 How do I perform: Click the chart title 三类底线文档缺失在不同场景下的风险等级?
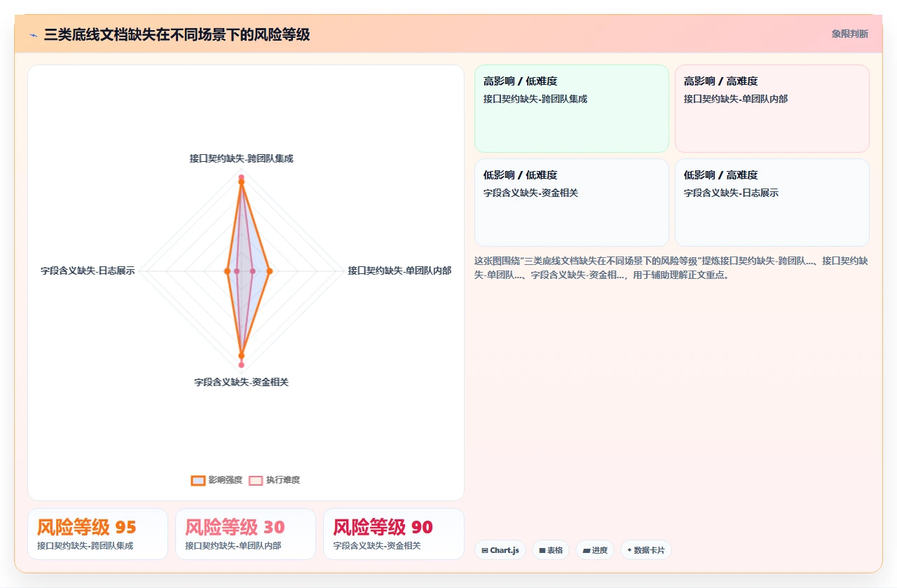177,34
